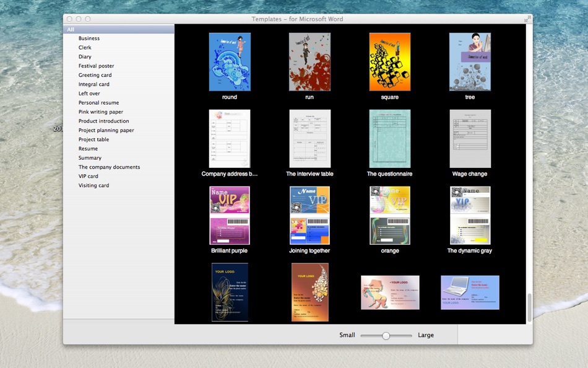The width and height of the screenshot is (588, 368).
Task: Select the Project table category
Action: tap(93, 139)
